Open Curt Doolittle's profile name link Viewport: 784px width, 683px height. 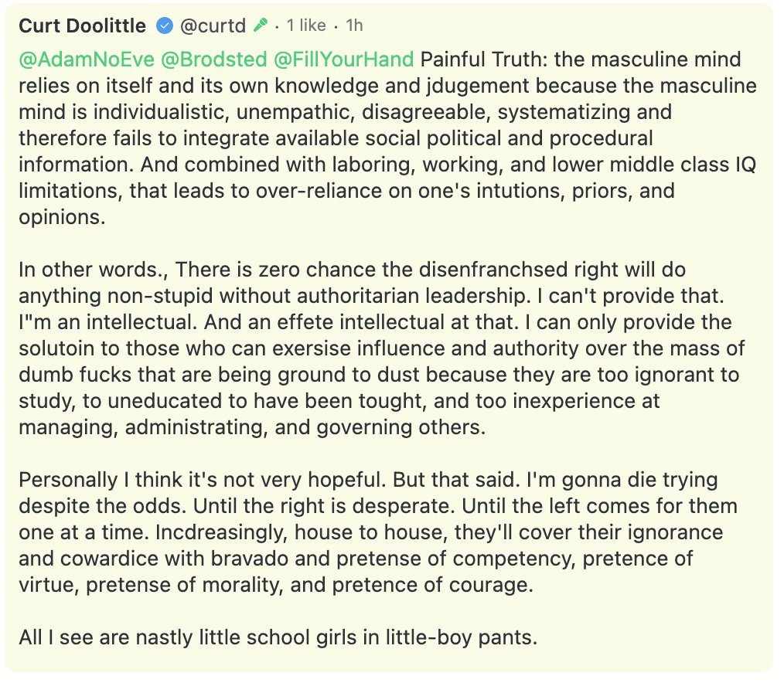(x=82, y=26)
